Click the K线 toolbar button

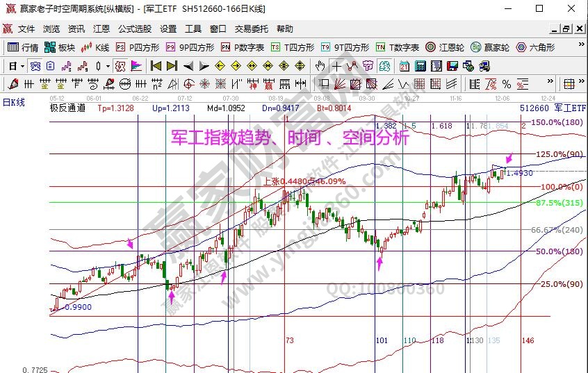(95, 48)
